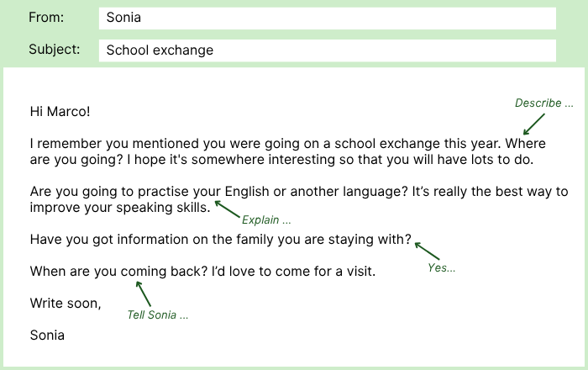588x370 pixels.
Task: Click the Subject: label
Action: point(55,50)
